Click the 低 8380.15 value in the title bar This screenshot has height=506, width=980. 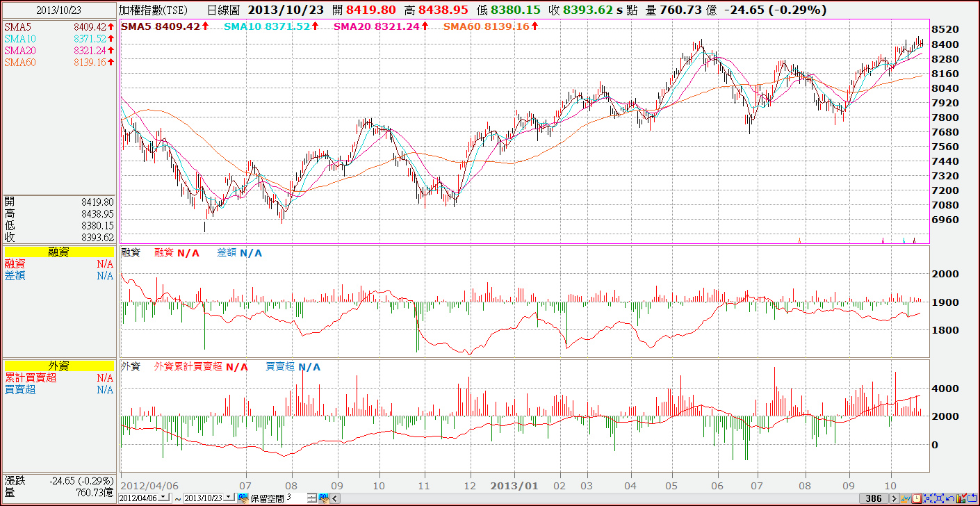tap(508, 10)
